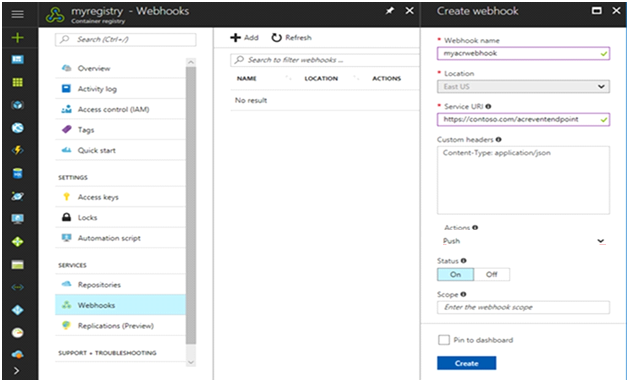Click the Service URI info icon
This screenshot has height=382, width=629.
[488, 106]
